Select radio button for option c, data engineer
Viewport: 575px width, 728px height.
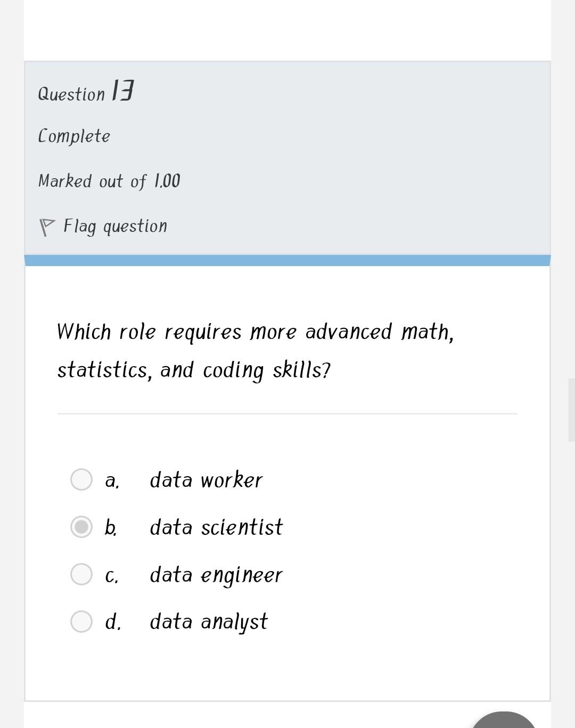(82, 574)
